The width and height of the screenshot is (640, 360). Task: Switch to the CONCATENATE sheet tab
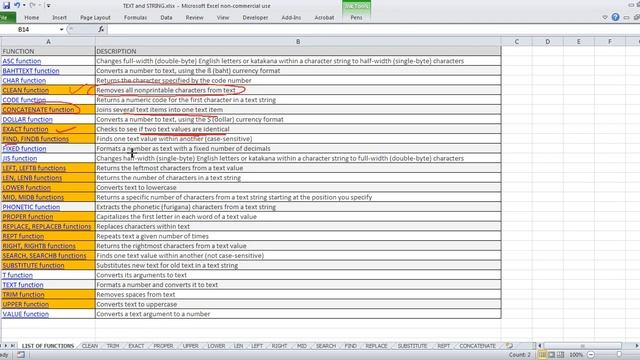click(477, 346)
